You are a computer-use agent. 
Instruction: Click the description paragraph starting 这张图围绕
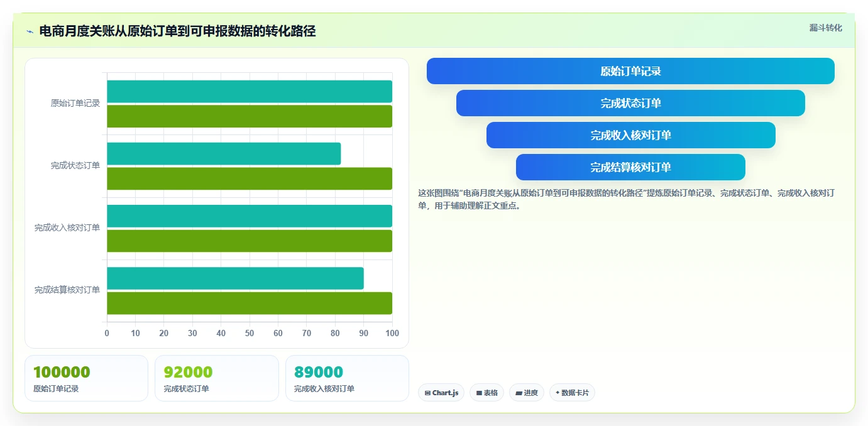tap(626, 199)
